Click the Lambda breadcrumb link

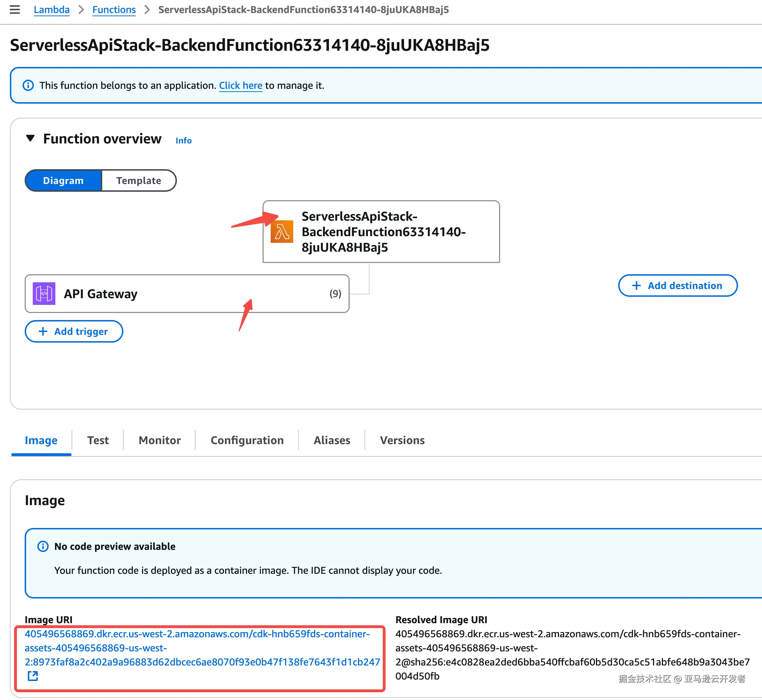[x=51, y=10]
